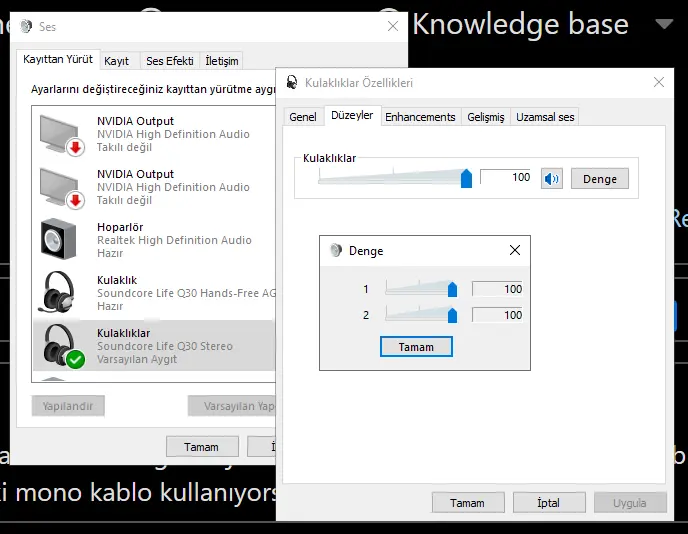Open the Gelişmiş tab
688x534 pixels.
[x=486, y=117]
